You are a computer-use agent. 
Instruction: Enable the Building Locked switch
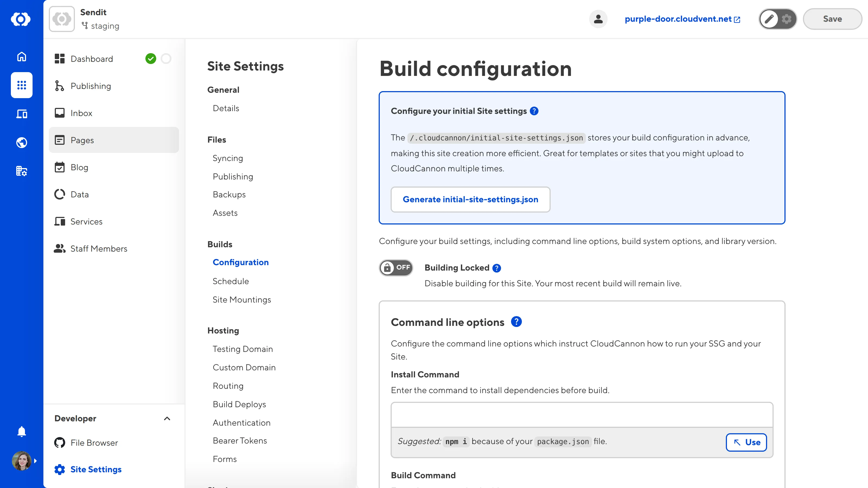tap(396, 268)
